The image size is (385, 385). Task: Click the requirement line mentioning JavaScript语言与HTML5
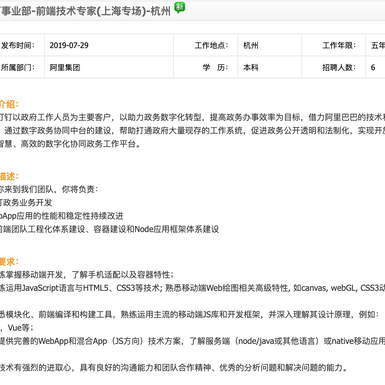pos(192,288)
